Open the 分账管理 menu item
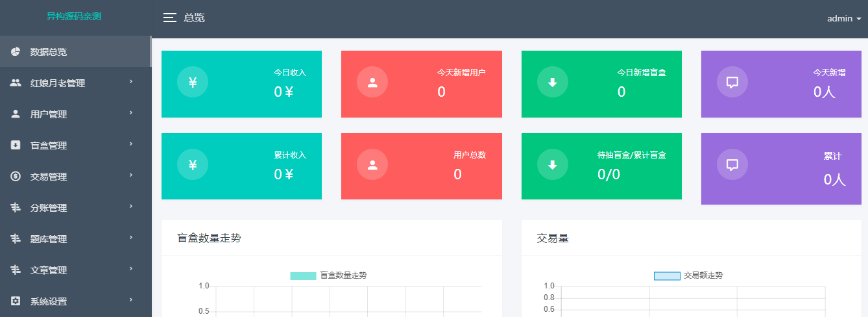Image resolution: width=868 pixels, height=317 pixels. pos(49,208)
